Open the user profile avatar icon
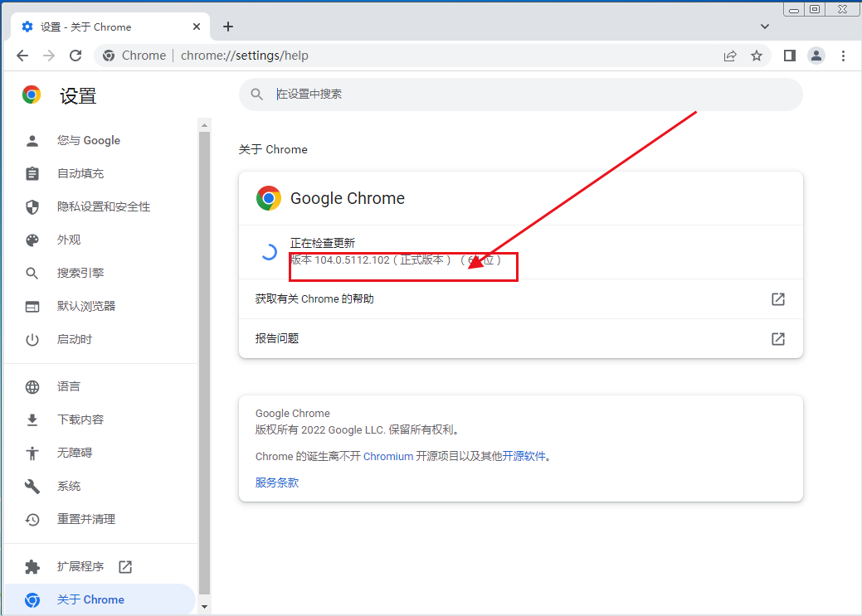The height and width of the screenshot is (616, 862). pyautogui.click(x=816, y=56)
